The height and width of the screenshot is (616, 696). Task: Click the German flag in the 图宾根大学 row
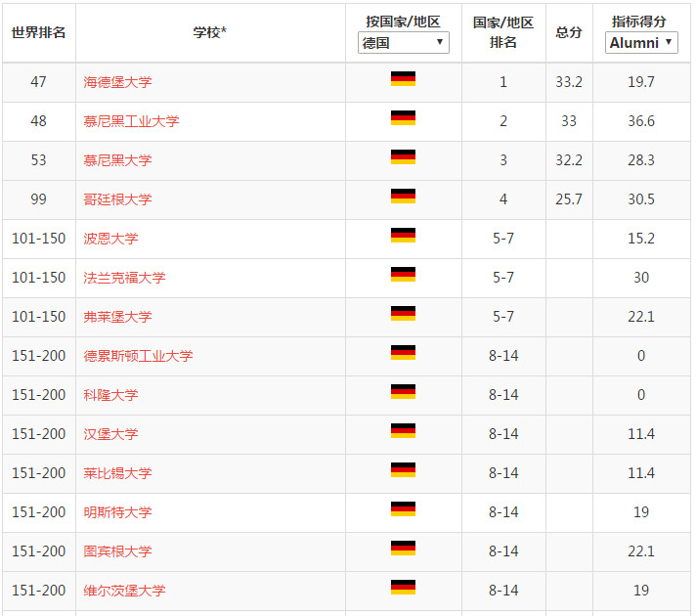click(x=403, y=548)
